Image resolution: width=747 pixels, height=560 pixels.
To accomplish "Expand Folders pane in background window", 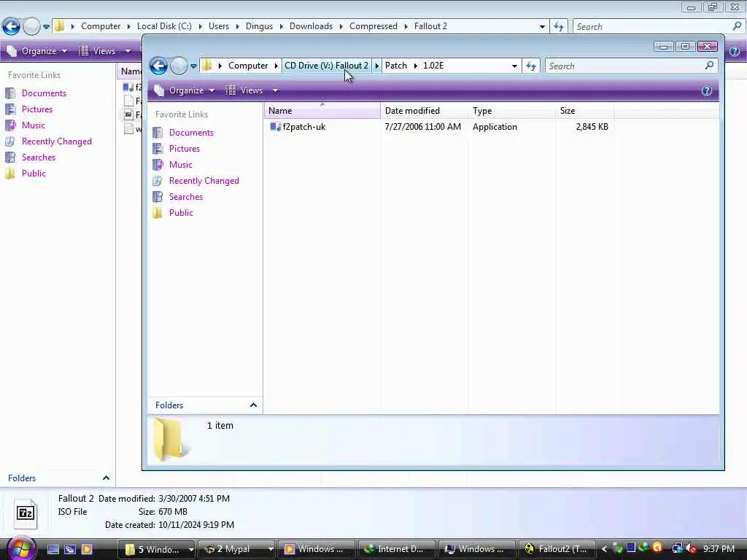I will (x=106, y=478).
